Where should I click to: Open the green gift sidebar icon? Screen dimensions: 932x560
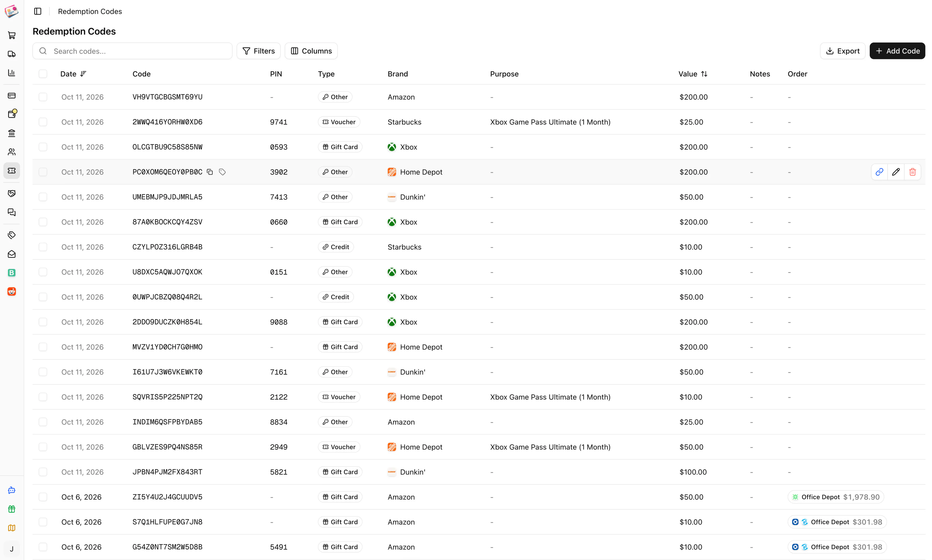tap(12, 509)
